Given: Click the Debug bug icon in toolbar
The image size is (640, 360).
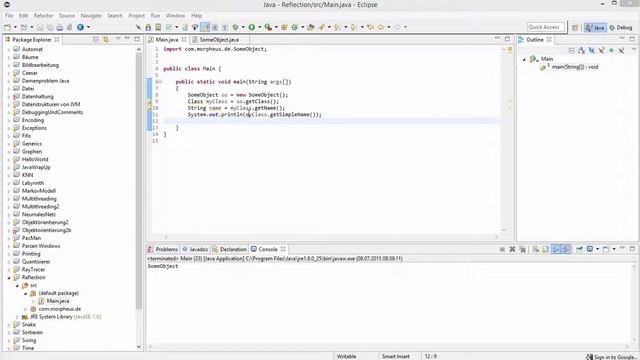Looking at the screenshot, I should click(236, 27).
